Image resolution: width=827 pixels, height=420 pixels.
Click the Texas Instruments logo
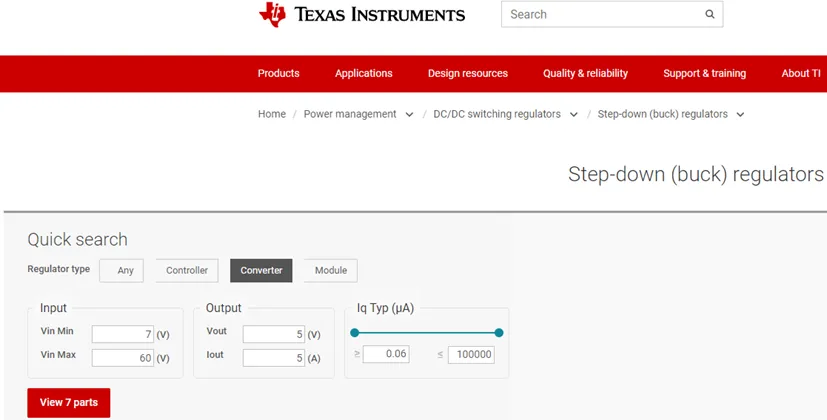point(362,14)
